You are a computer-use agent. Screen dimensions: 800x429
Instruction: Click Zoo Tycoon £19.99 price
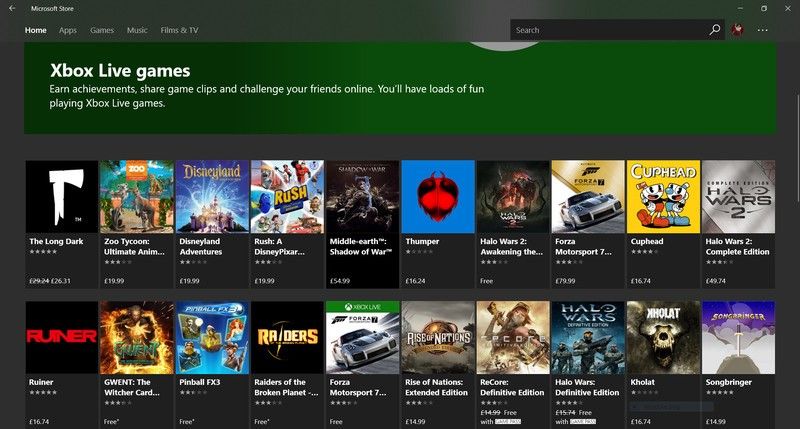(x=114, y=281)
